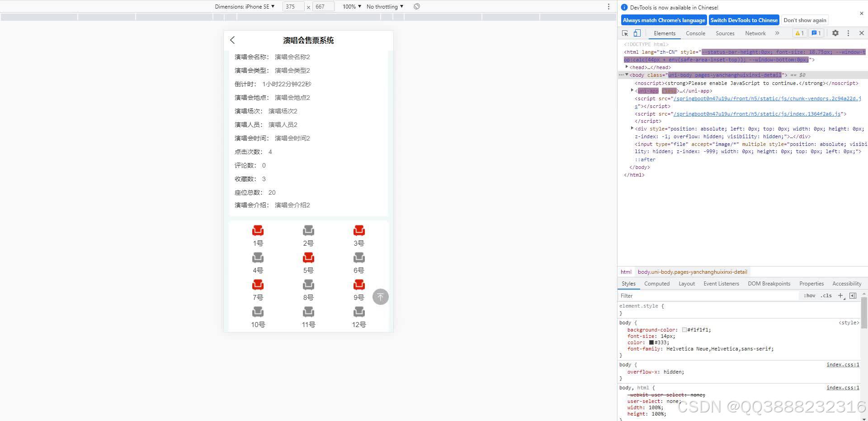Viewport: 868px width, 421px height.
Task: Switch to the Network tab
Action: click(x=755, y=33)
